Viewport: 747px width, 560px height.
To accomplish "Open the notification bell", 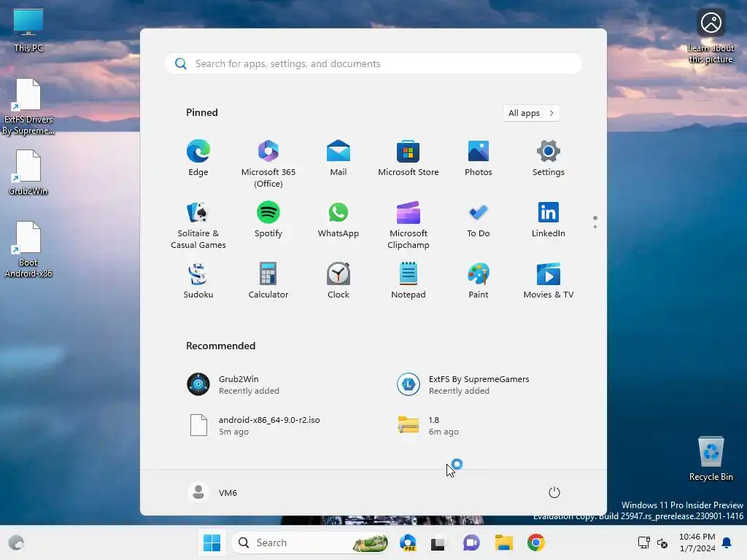I will [727, 542].
